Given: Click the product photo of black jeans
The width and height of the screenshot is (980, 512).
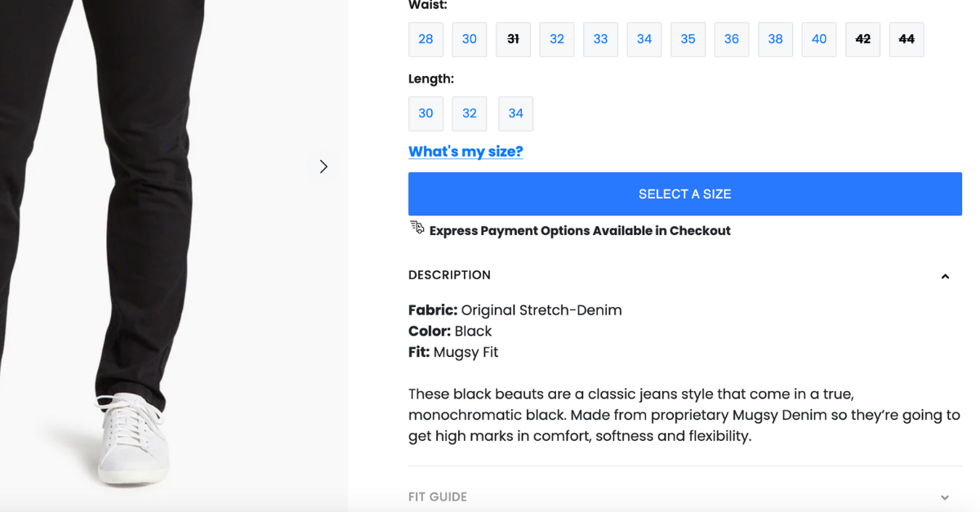Looking at the screenshot, I should 147,245.
